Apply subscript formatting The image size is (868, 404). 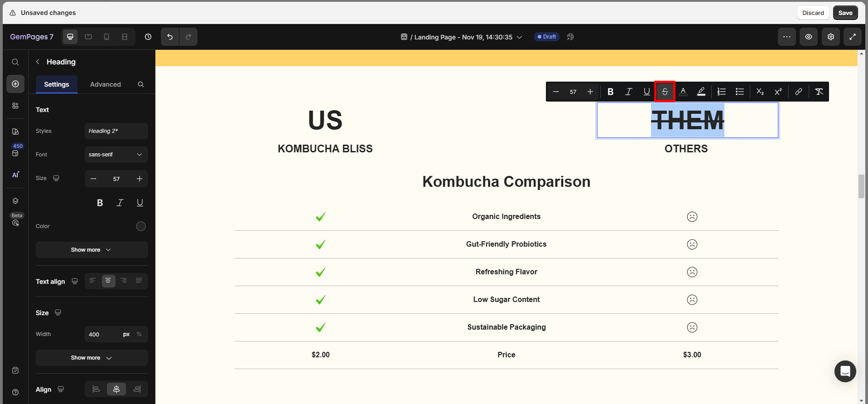point(760,92)
